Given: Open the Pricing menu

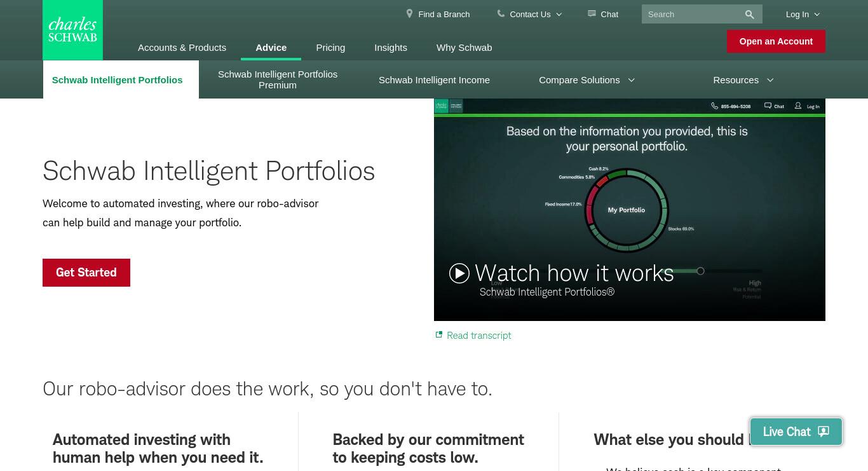Looking at the screenshot, I should tap(330, 48).
